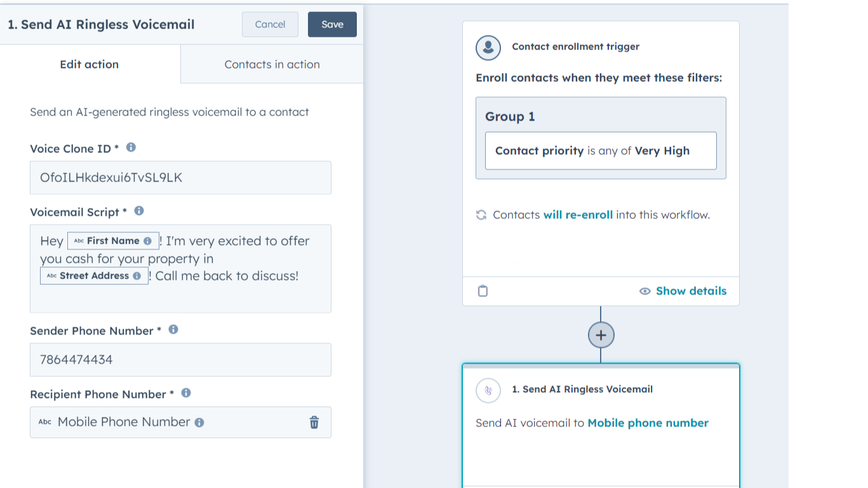Cancel editing the voicemail action
Screen dimensions: 868x488
270,25
